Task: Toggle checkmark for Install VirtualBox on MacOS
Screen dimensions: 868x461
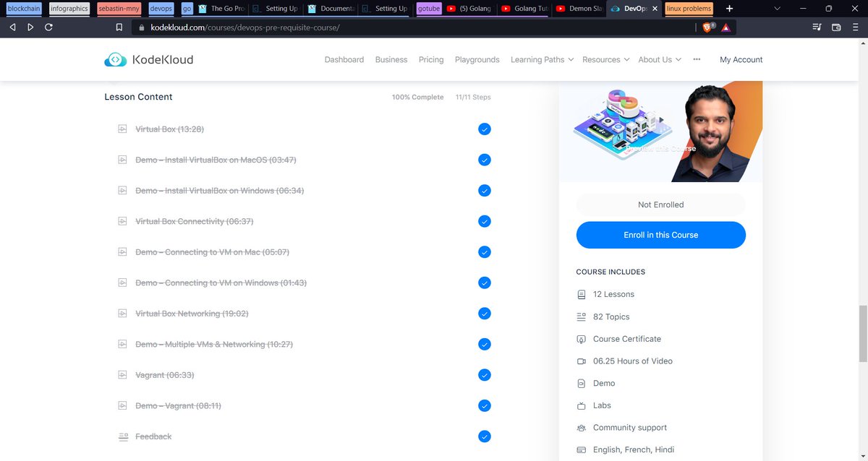Action: 485,160
